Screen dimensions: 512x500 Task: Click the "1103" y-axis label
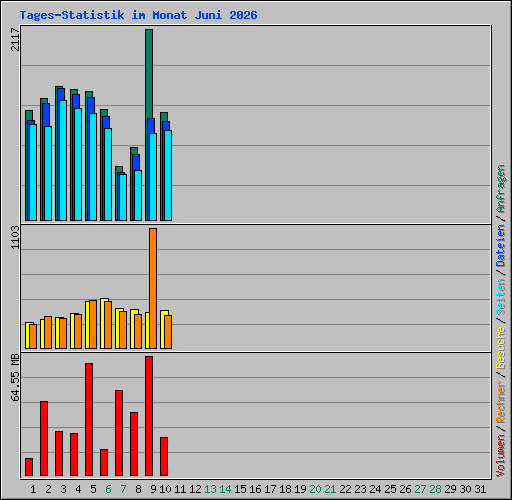click(15, 238)
